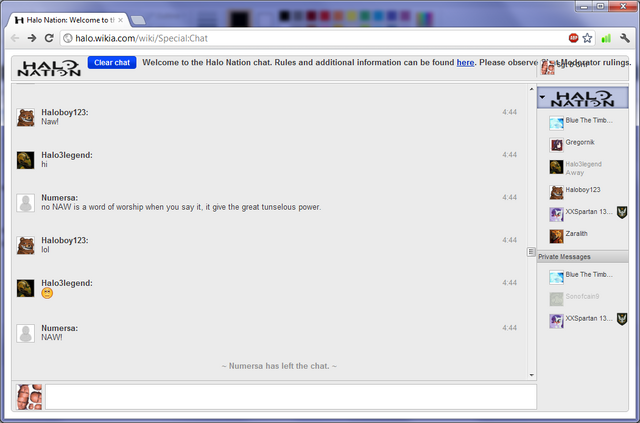This screenshot has height=423, width=640.
Task: Go back using the browser back arrow
Action: [x=15, y=38]
